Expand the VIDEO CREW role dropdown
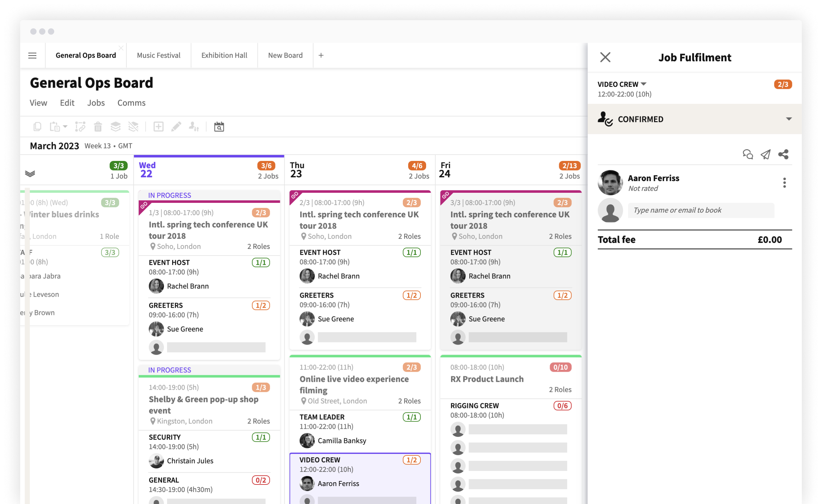822x504 pixels. [x=644, y=84]
